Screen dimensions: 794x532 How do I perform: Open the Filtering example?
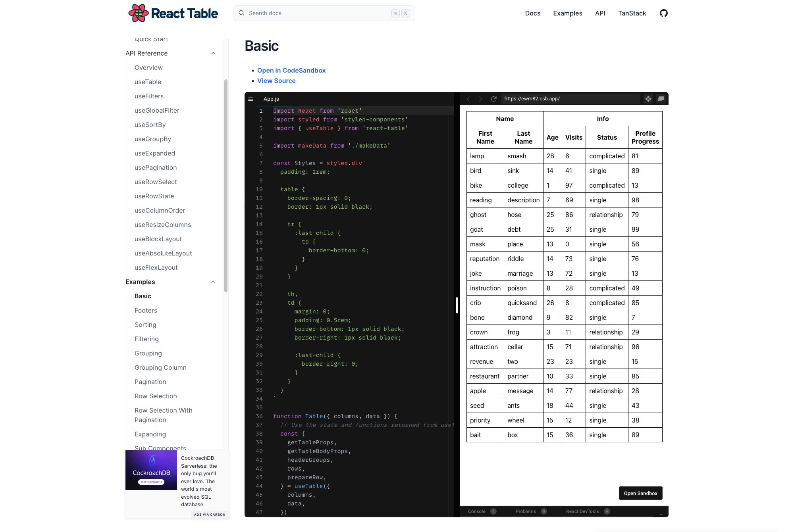[x=146, y=339]
